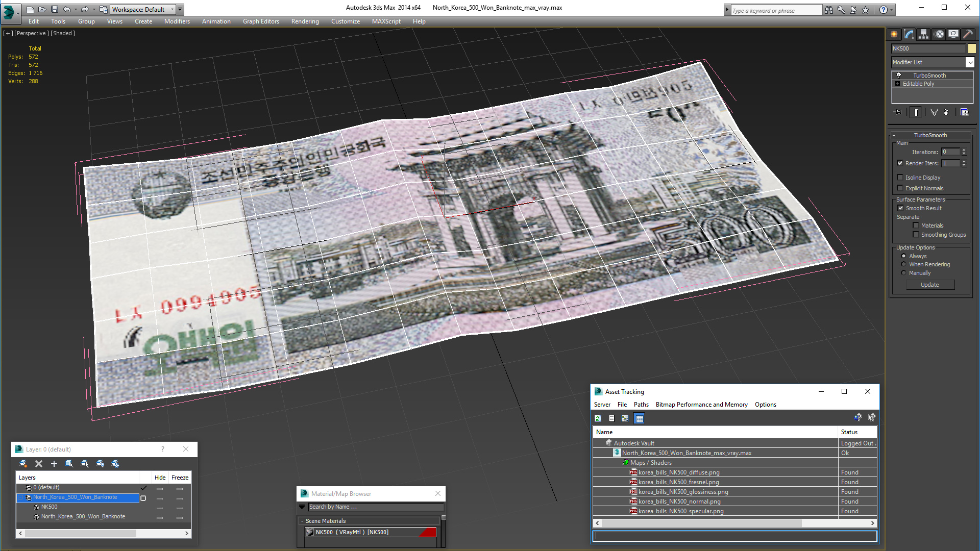The image size is (980, 551).
Task: Click Create New Layer icon in Layer dialog
Action: [x=23, y=464]
